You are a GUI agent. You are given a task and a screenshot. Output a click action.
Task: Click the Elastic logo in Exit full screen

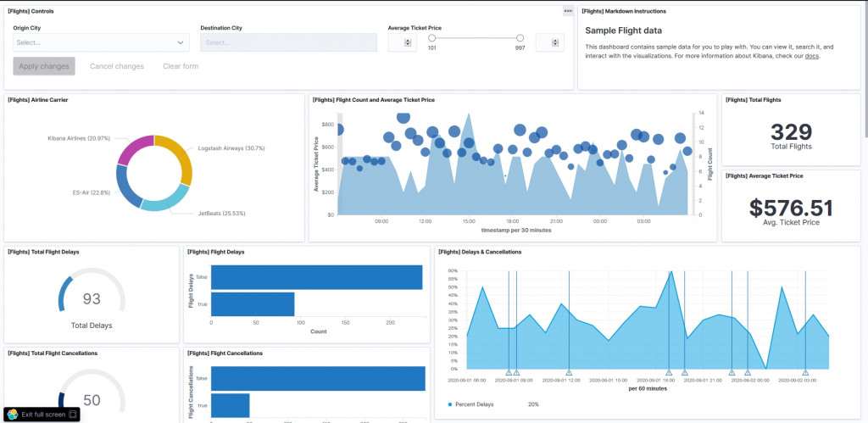click(13, 415)
